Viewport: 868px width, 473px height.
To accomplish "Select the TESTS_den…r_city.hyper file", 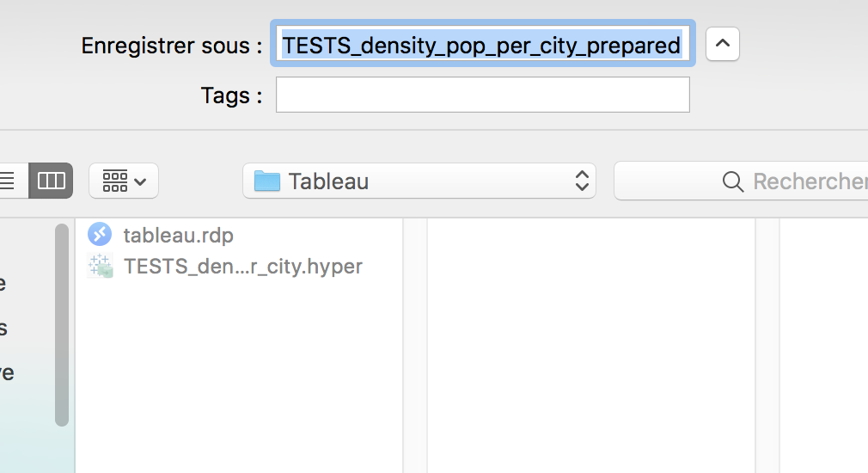I will pyautogui.click(x=243, y=267).
